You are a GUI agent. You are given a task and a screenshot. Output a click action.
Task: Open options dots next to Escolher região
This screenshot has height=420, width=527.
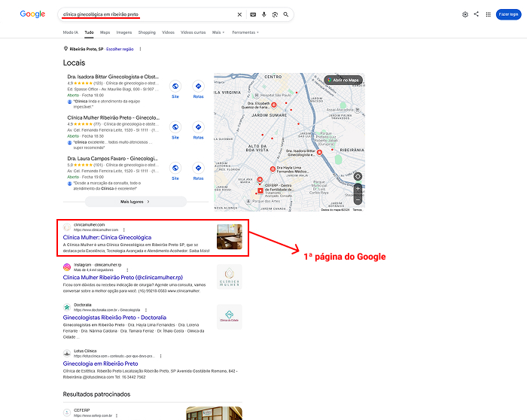(140, 49)
